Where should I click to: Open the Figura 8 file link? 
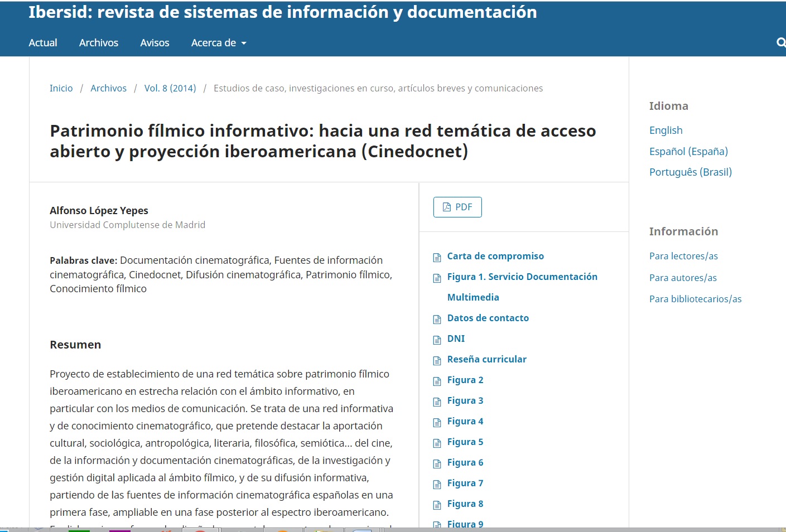click(465, 504)
